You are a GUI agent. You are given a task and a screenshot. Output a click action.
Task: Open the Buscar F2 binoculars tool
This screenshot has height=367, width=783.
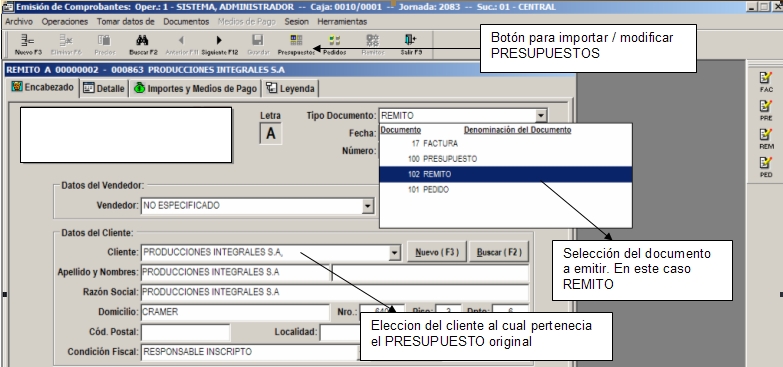[x=143, y=44]
